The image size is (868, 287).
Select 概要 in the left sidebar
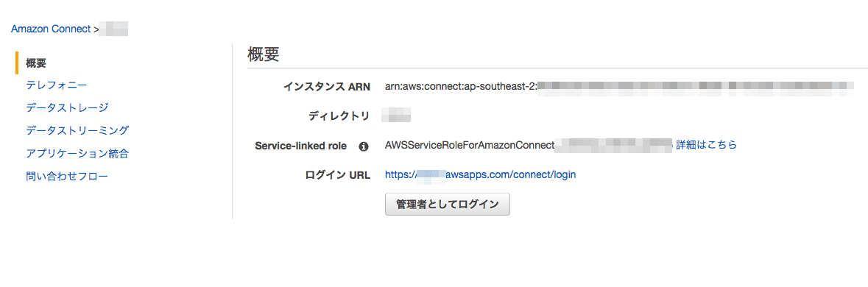[36, 63]
